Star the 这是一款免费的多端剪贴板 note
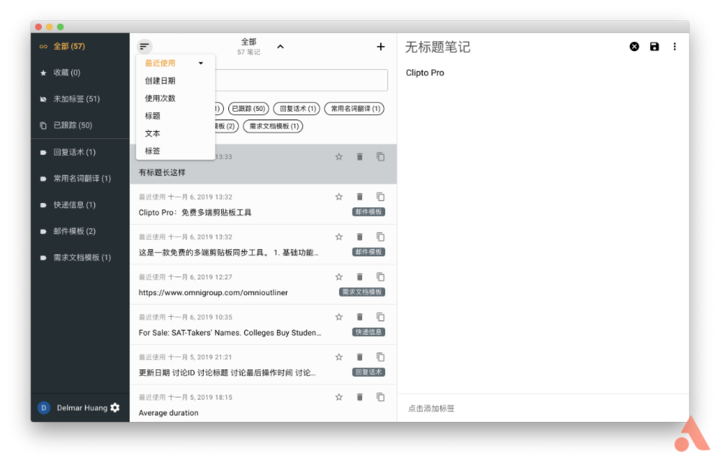 pyautogui.click(x=339, y=237)
